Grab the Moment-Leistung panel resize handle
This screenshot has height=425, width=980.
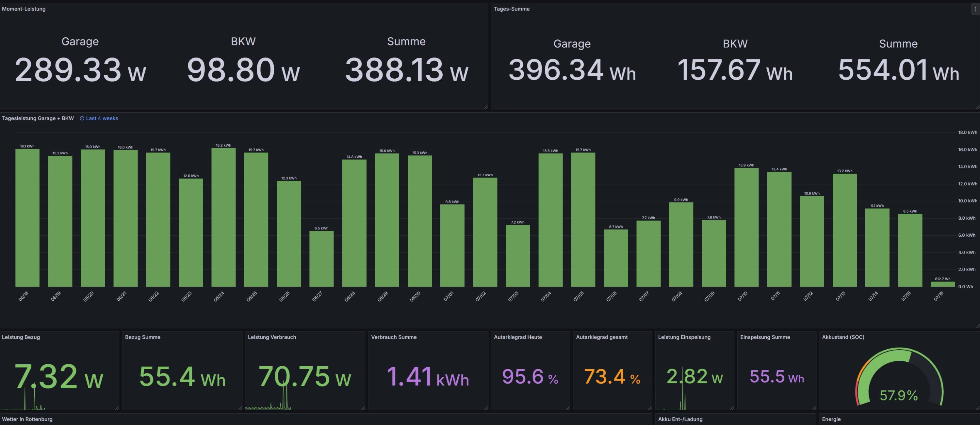click(x=485, y=107)
